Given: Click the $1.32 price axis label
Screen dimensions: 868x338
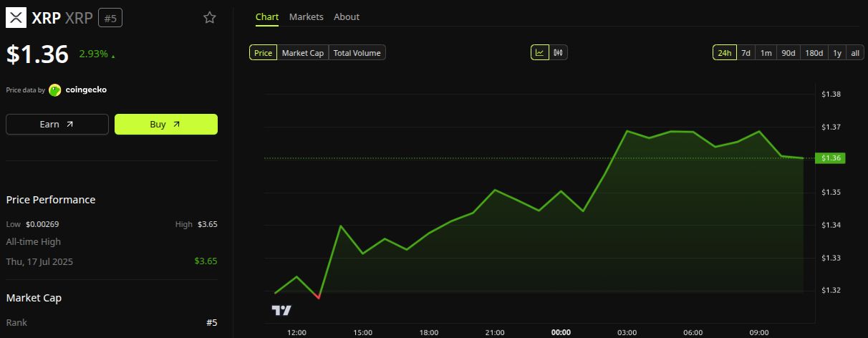Looking at the screenshot, I should pos(831,290).
